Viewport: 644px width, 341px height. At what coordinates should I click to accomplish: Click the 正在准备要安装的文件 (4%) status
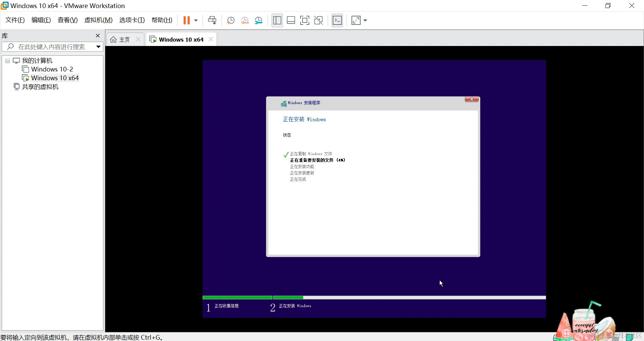coord(317,160)
